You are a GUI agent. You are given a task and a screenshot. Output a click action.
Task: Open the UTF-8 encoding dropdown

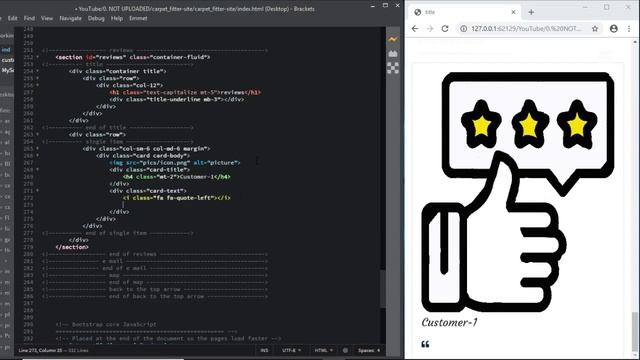point(291,350)
